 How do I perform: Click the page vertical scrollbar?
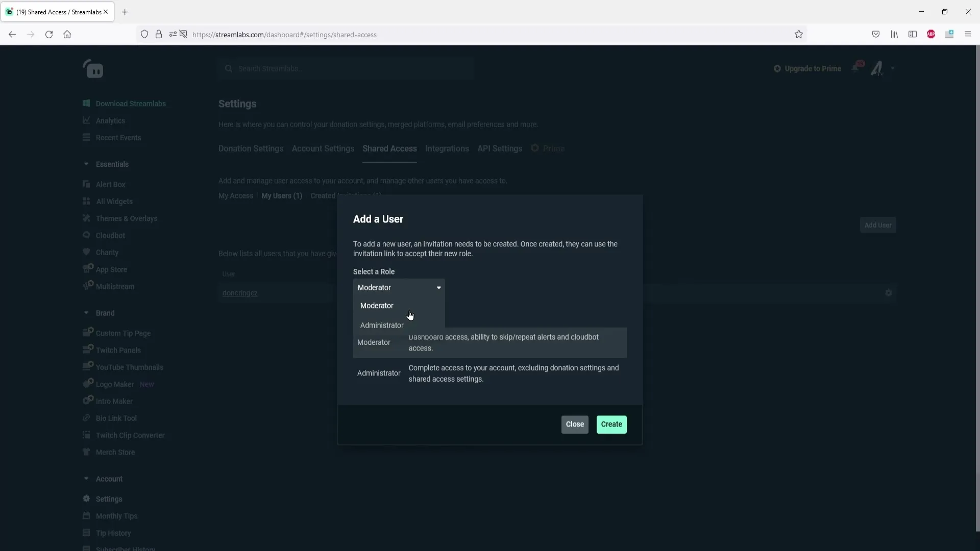(x=977, y=288)
